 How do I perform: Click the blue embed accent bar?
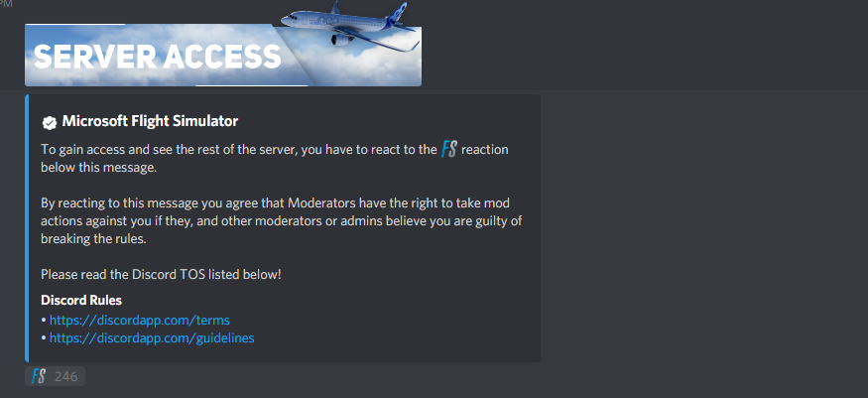[27, 228]
